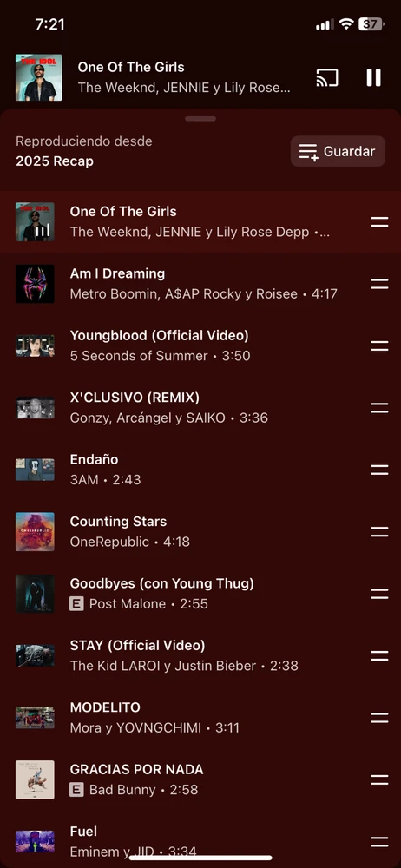The width and height of the screenshot is (401, 868).
Task: Tap the reorder handle for STAY
Action: [379, 656]
